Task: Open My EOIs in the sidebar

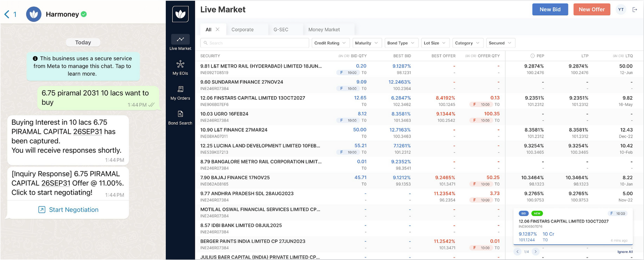Action: [x=180, y=67]
